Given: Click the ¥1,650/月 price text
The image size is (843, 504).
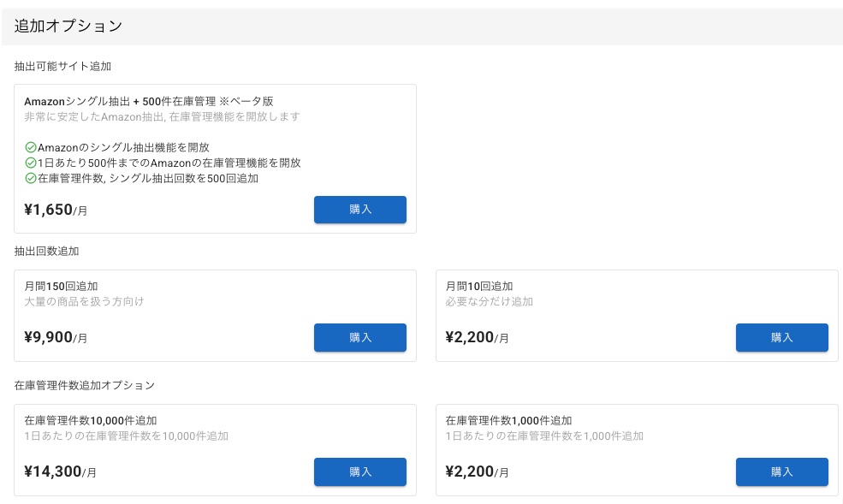Looking at the screenshot, I should pos(56,210).
